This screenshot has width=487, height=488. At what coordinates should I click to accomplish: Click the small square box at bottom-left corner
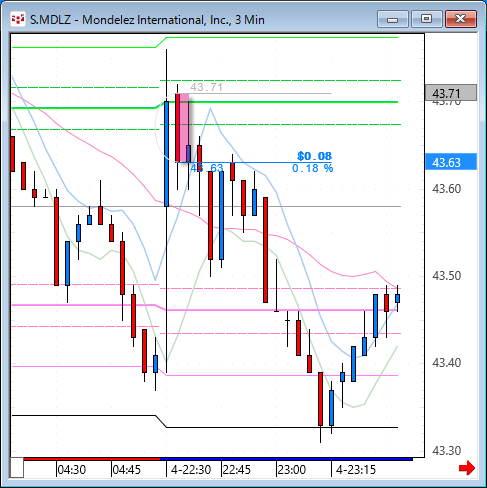(17, 468)
